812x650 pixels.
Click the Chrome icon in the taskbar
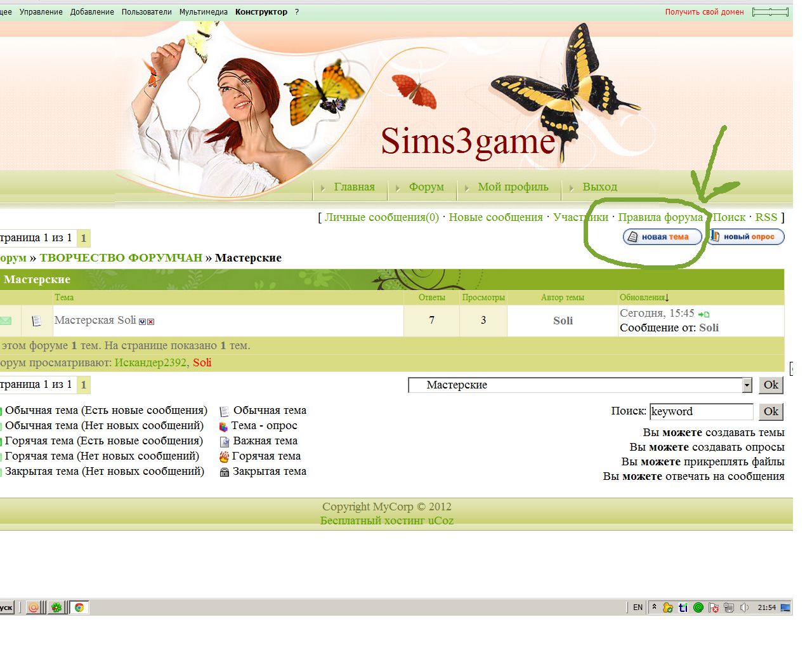pyautogui.click(x=79, y=607)
